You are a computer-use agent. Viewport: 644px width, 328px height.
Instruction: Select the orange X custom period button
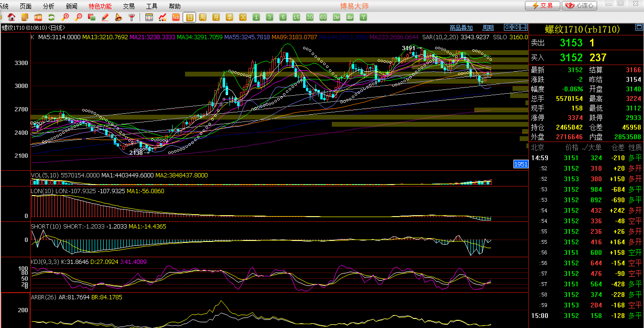pyautogui.click(x=243, y=17)
